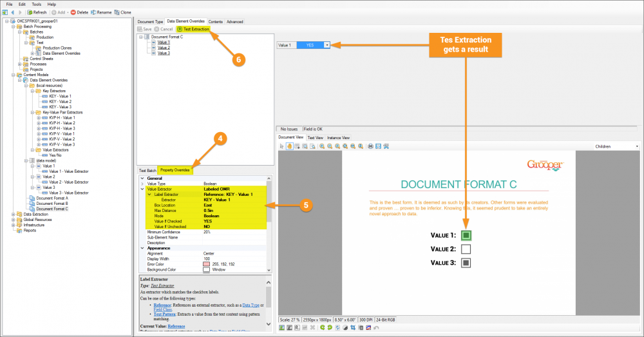Select the hand pan tool
This screenshot has width=644, height=337.
[x=290, y=146]
